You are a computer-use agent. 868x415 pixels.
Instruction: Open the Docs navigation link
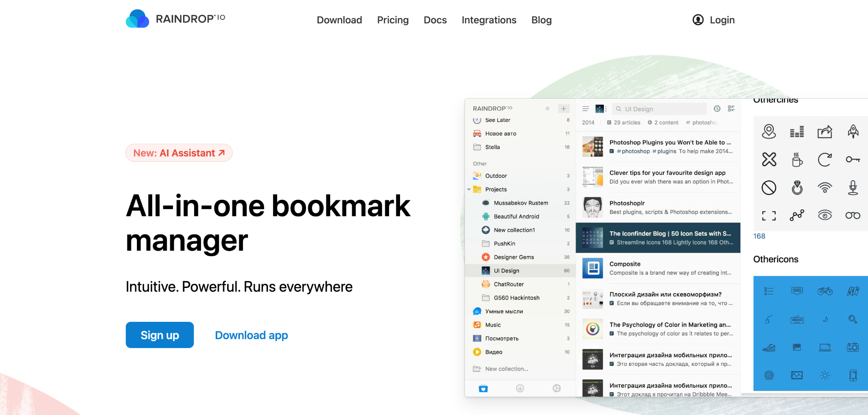pyautogui.click(x=435, y=20)
